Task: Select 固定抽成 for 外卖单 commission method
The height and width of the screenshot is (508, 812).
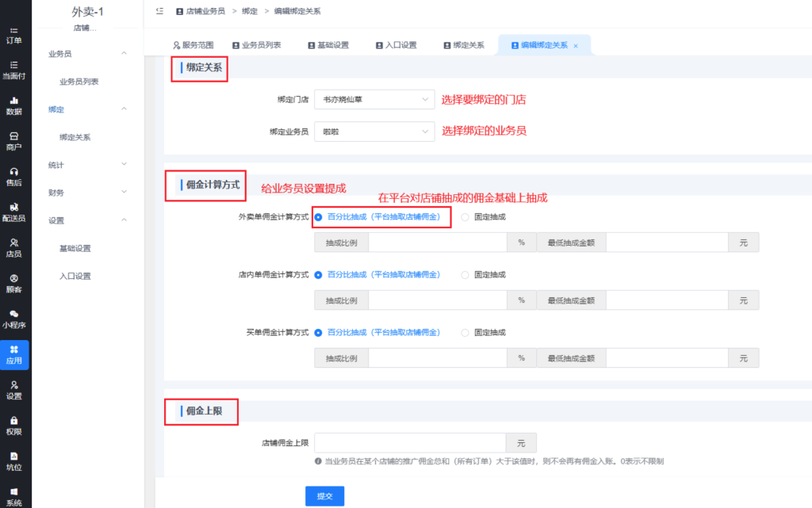Action: pos(465,216)
